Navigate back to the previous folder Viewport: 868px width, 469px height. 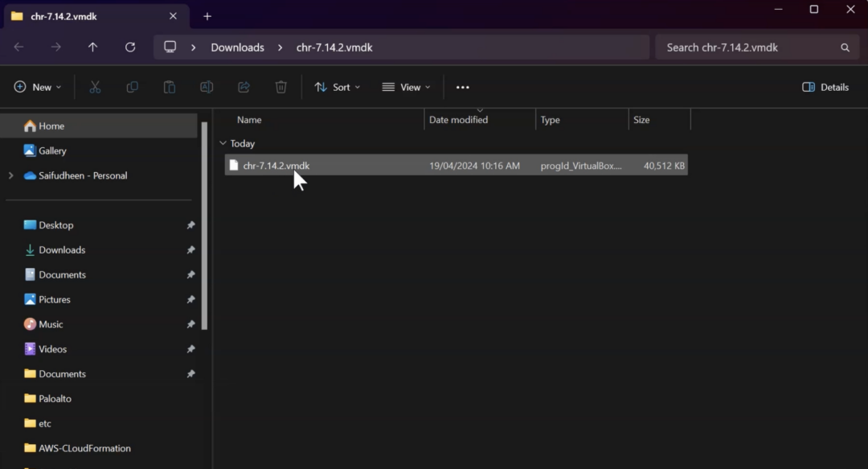point(18,47)
